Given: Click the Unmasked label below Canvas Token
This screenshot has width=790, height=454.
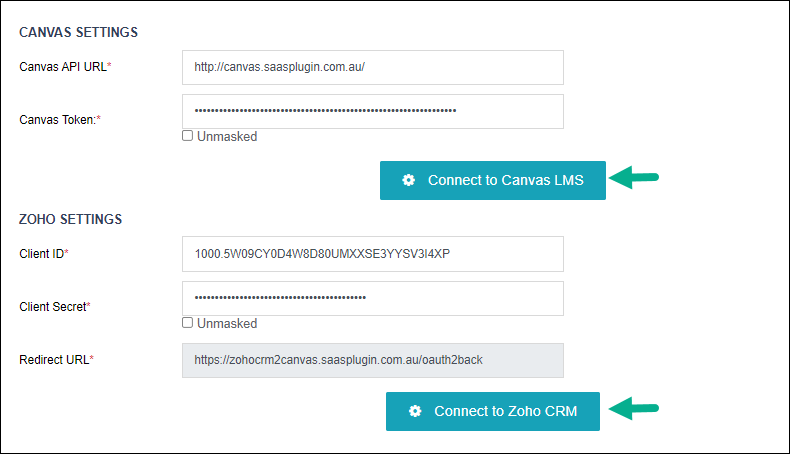Looking at the screenshot, I should click(x=227, y=137).
